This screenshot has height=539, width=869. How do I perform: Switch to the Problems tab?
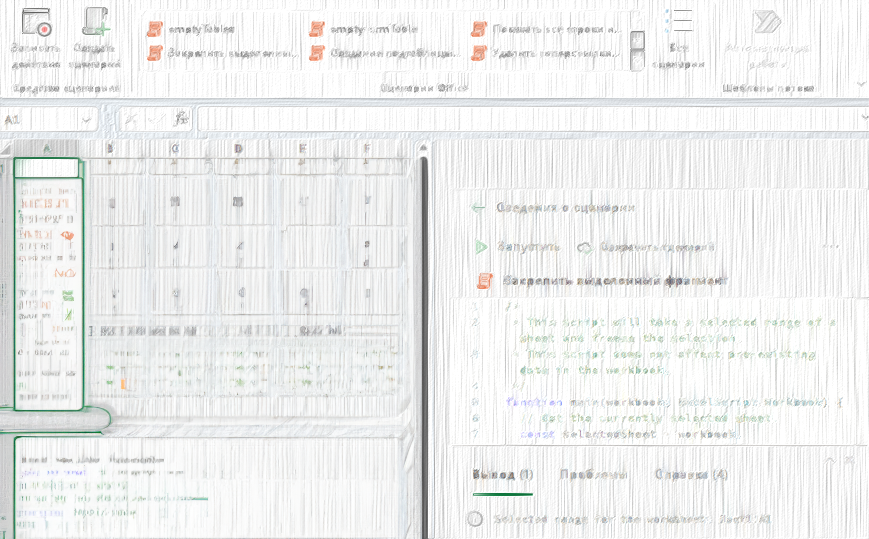point(594,475)
